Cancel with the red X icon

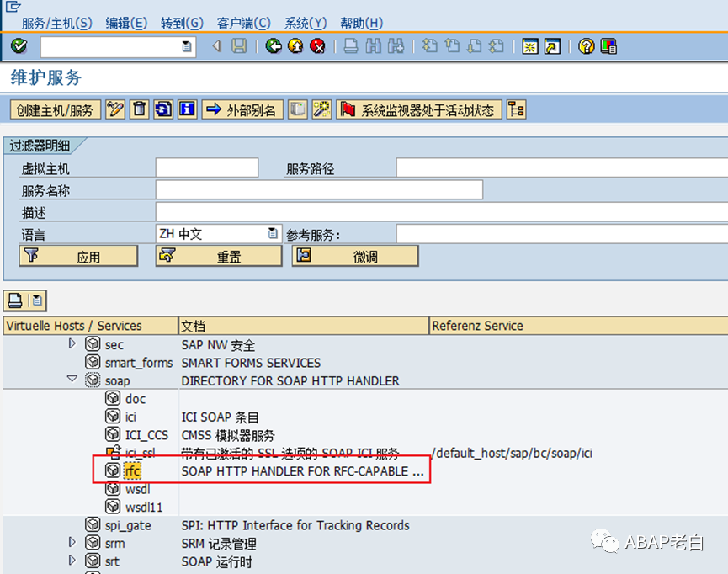point(318,47)
